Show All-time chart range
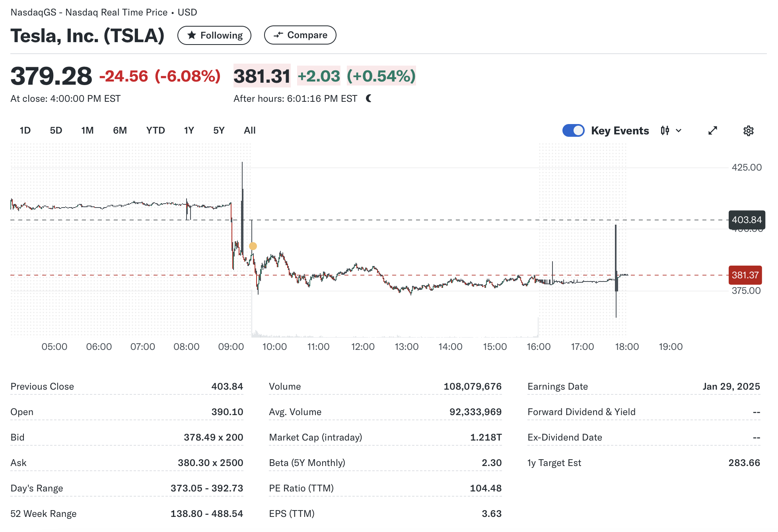 point(249,130)
